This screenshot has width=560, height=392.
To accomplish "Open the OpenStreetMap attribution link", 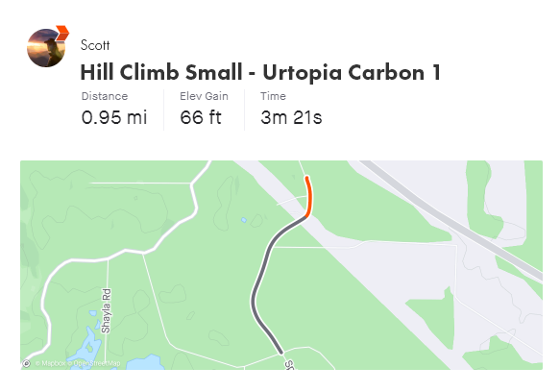I will coord(94,363).
